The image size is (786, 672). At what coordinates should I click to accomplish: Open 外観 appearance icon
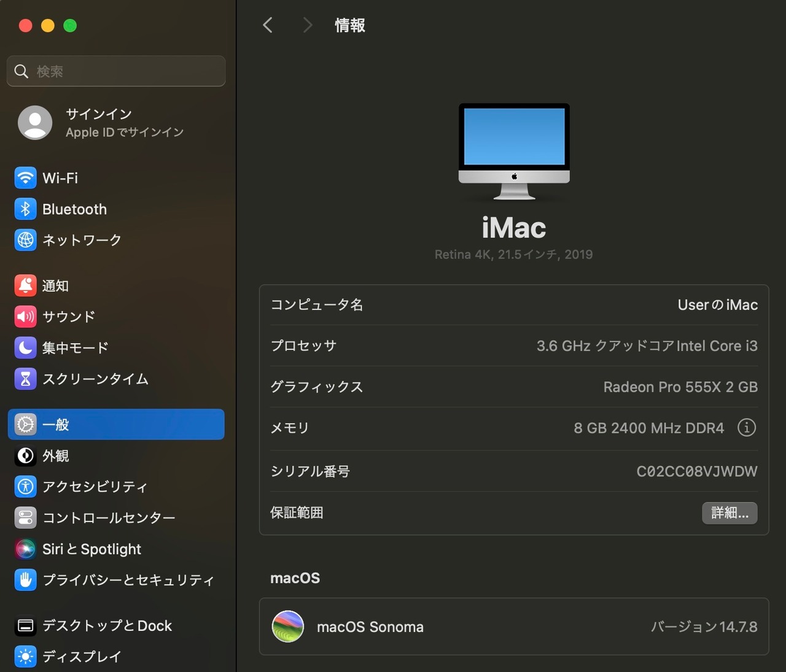(x=25, y=456)
